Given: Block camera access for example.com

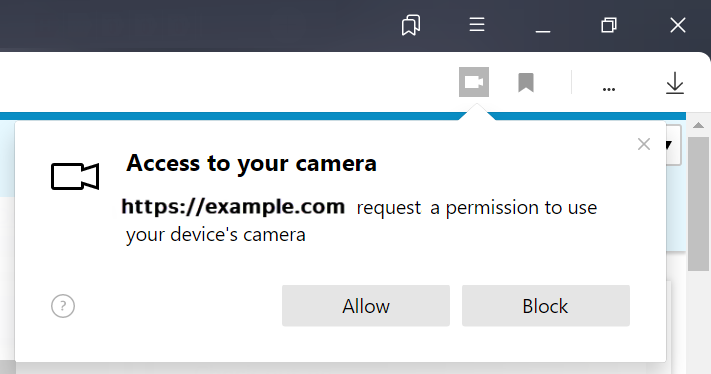Looking at the screenshot, I should tap(545, 306).
